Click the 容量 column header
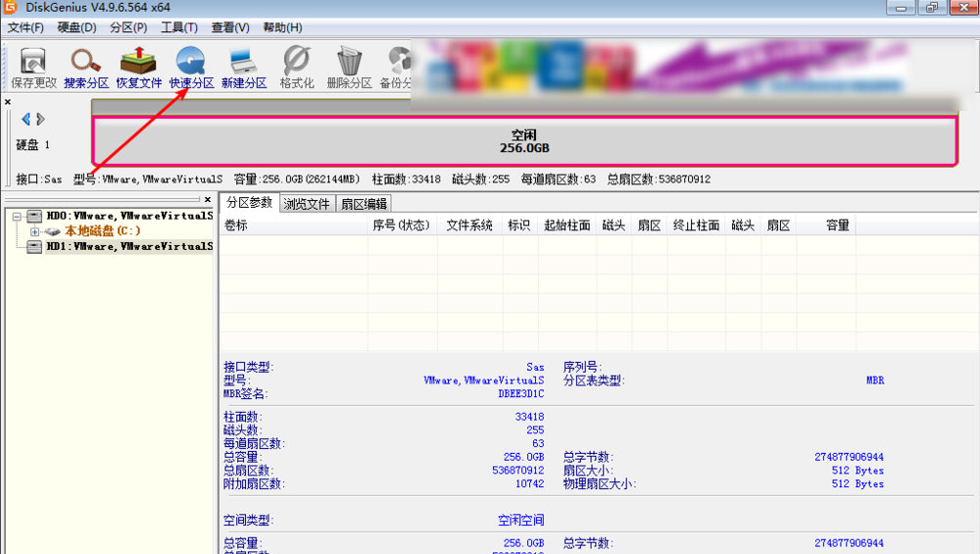This screenshot has width=980, height=554. [x=837, y=226]
